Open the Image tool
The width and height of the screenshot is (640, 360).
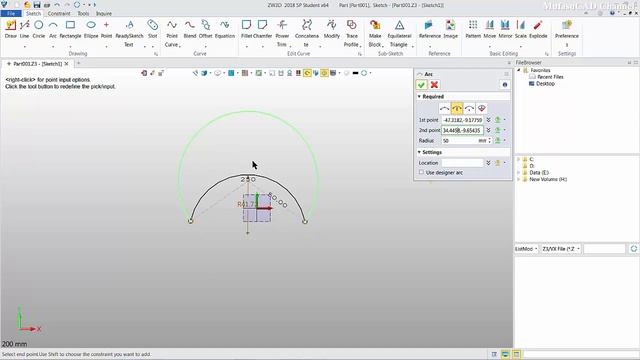point(450,29)
